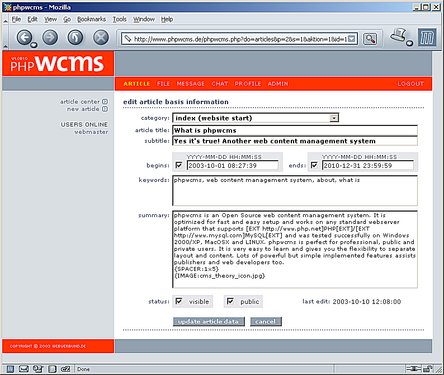This screenshot has height=375, width=444.
Task: Open the Help menu
Action: [167, 19]
